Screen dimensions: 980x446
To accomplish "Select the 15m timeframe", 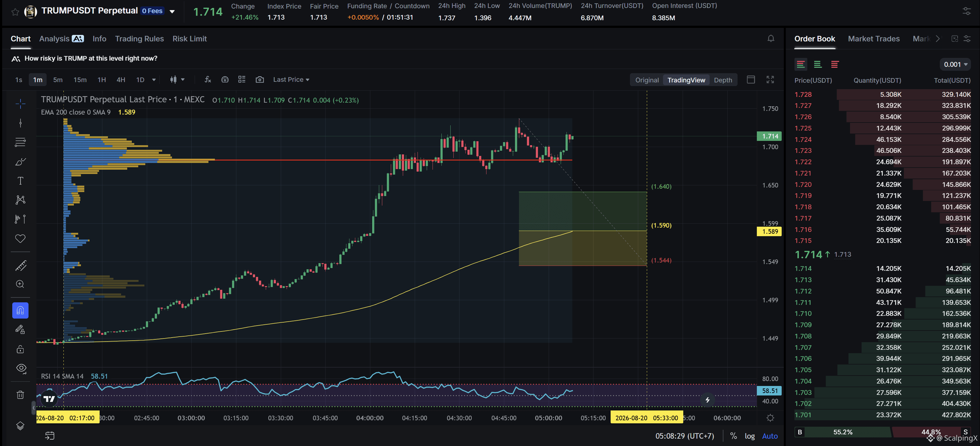I will (x=80, y=80).
